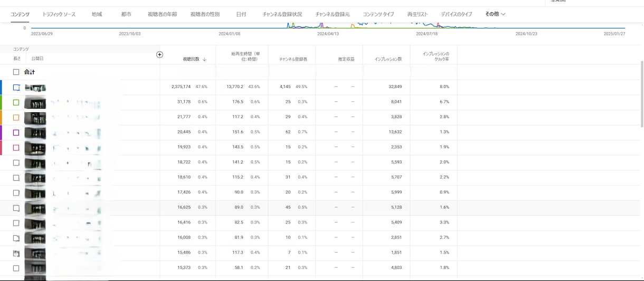
Task: Check the 合計 total row checkbox
Action: (16, 72)
